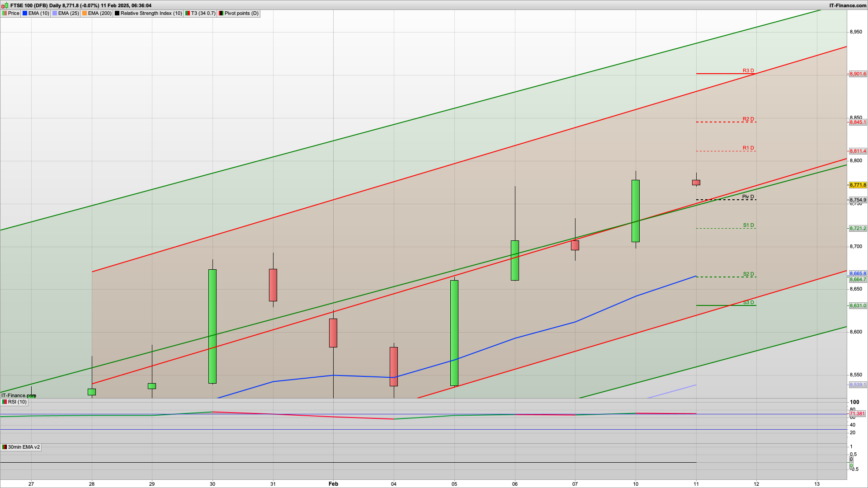Click the R3 price tag 8,901.6

858,74
